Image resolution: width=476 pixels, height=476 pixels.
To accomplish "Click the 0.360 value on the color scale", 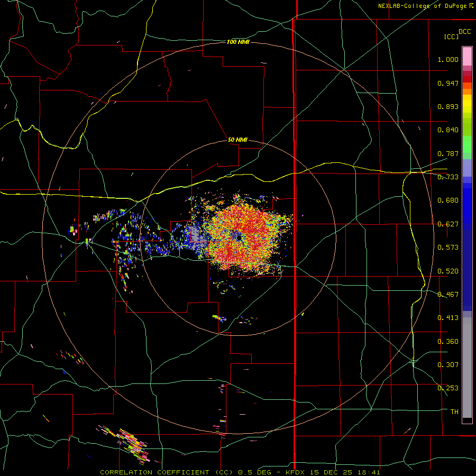I will click(448, 342).
